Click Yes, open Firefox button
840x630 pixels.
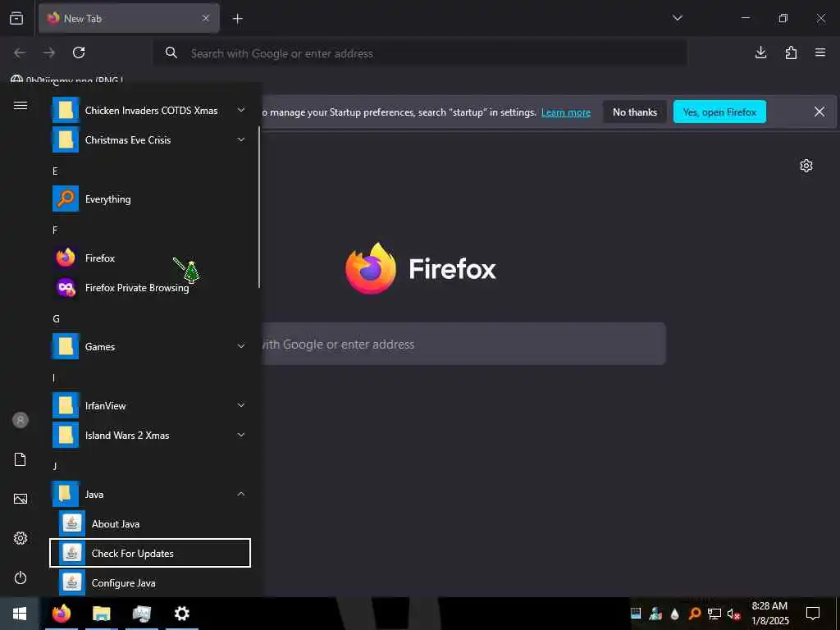[x=719, y=112]
